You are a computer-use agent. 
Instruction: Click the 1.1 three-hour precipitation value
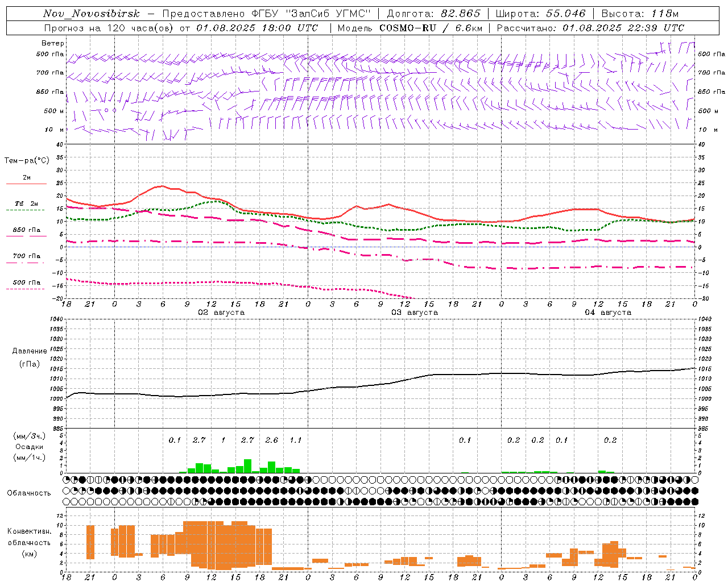coord(296,440)
